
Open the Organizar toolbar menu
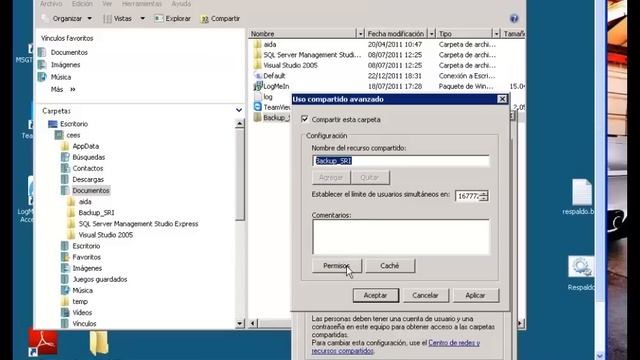pos(67,19)
